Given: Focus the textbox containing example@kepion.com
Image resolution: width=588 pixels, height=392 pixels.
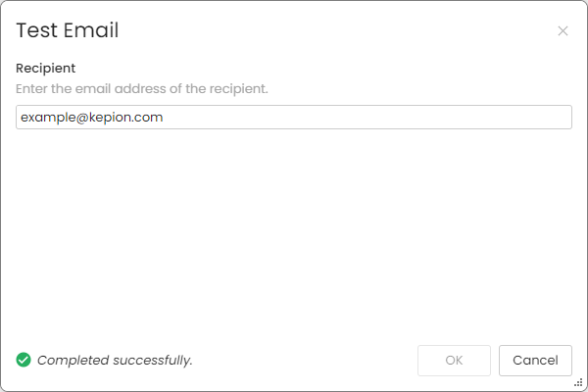Looking at the screenshot, I should [294, 118].
